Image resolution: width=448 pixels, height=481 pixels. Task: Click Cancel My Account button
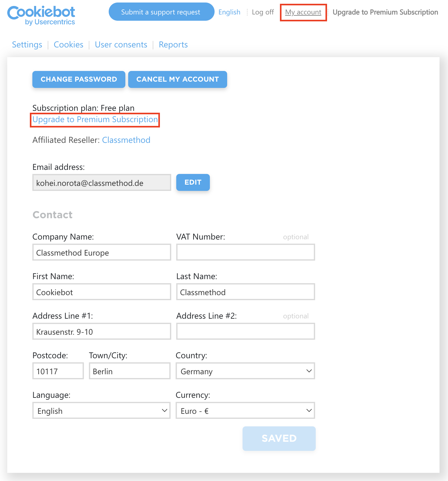coord(178,79)
